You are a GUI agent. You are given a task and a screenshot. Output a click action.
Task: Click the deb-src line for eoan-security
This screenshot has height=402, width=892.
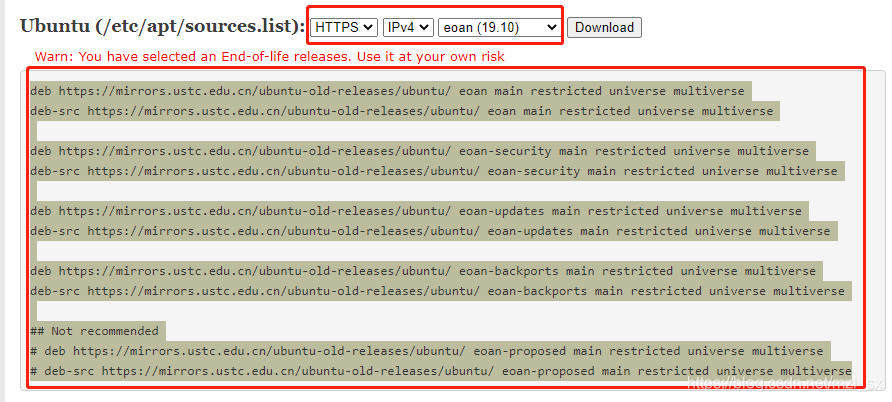(x=433, y=171)
